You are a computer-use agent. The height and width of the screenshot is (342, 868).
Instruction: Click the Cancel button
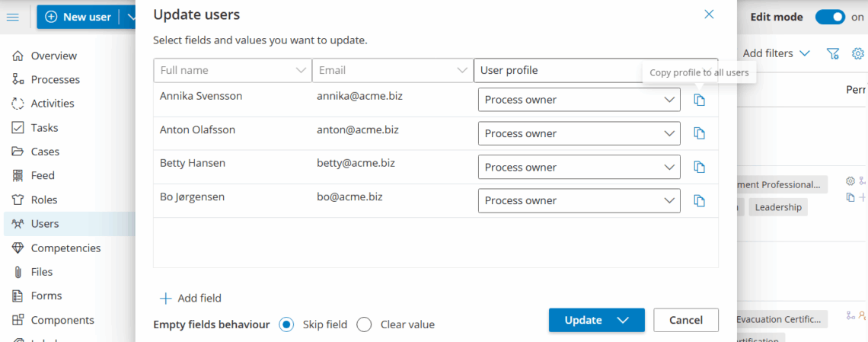pos(685,320)
